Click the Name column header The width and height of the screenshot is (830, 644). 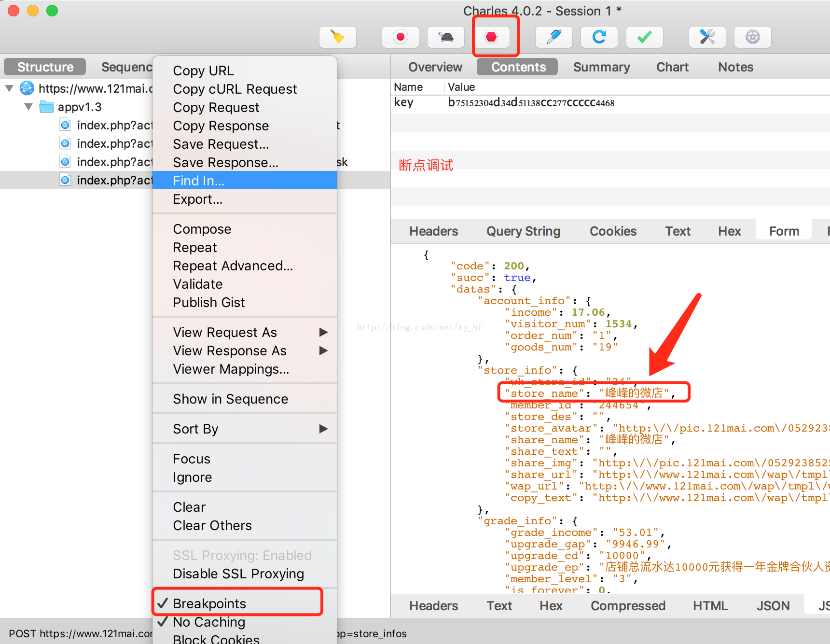(x=417, y=87)
